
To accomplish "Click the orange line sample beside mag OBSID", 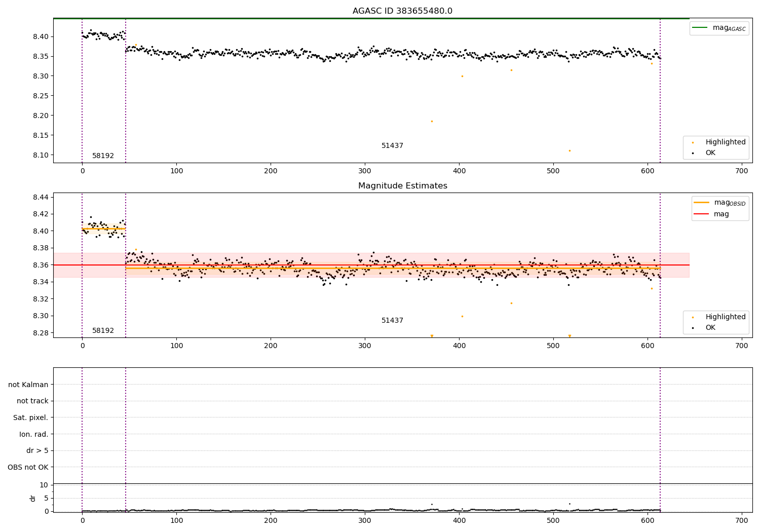I will (x=701, y=203).
